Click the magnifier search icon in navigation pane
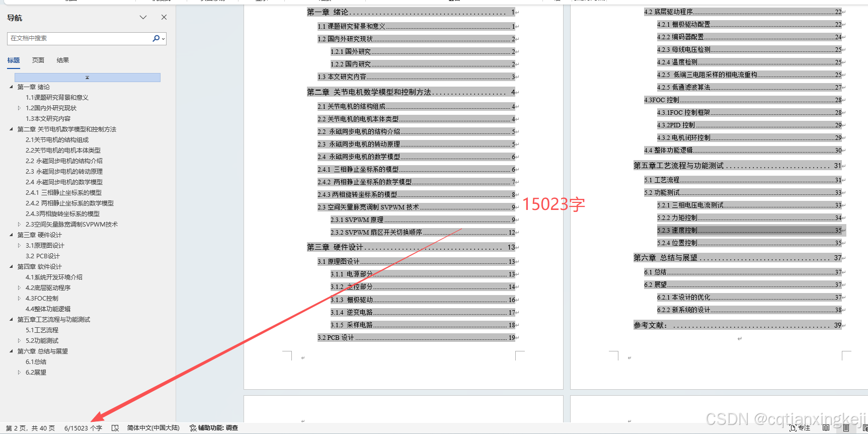Screen dimensions: 868x434 click(156, 38)
